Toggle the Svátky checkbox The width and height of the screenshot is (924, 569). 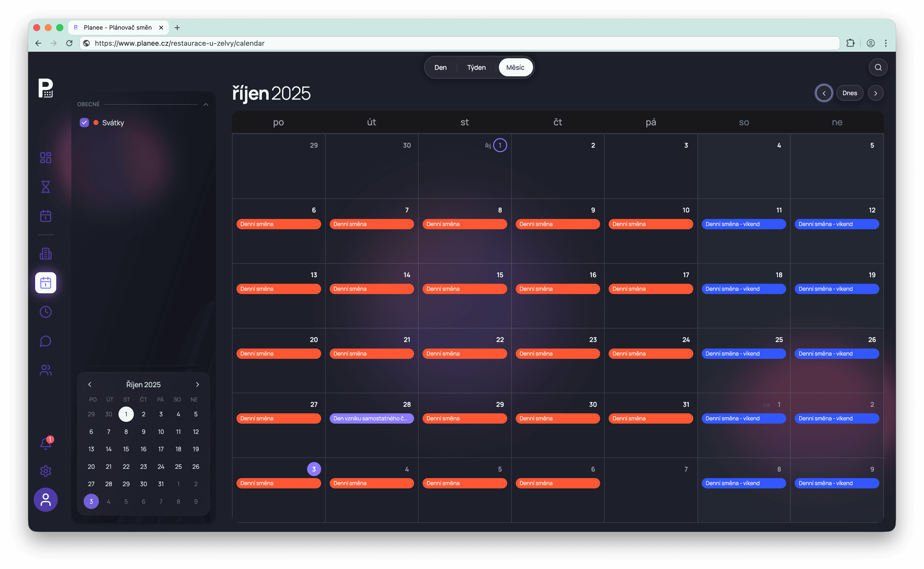(84, 123)
